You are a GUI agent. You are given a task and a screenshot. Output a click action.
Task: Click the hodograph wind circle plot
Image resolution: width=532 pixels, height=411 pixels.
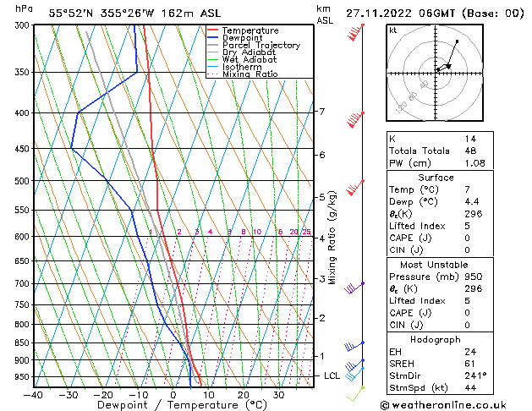[x=435, y=73]
